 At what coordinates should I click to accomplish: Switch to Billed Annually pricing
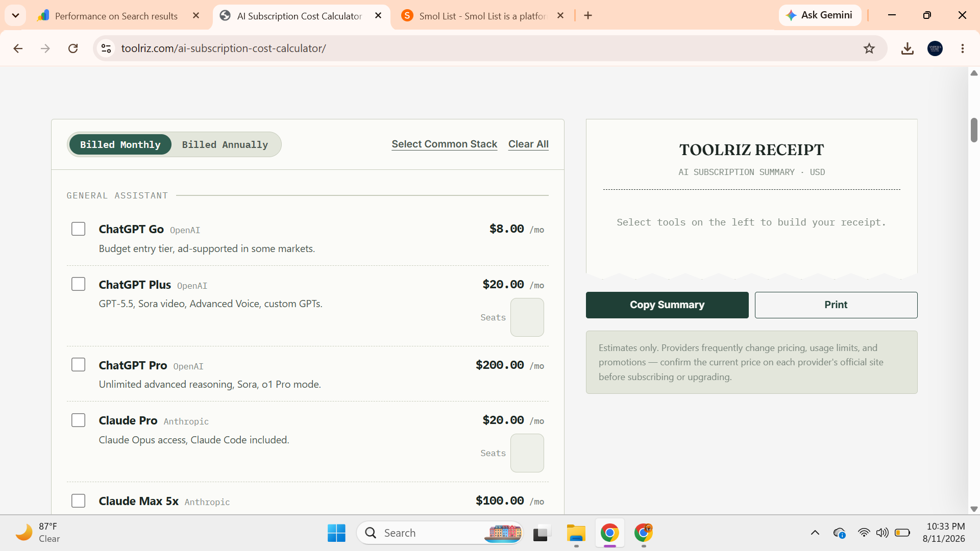225,145
